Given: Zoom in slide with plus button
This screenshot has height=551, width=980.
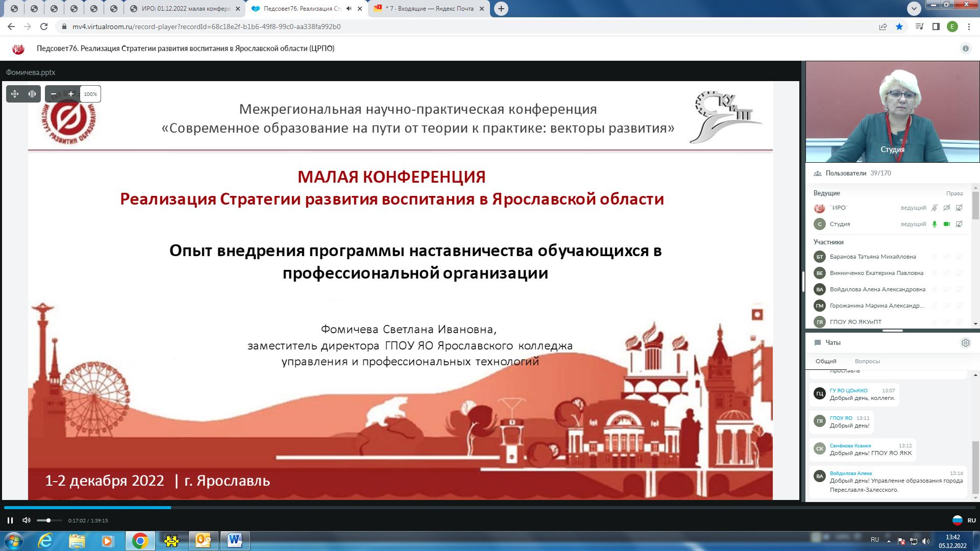Looking at the screenshot, I should coord(71,94).
